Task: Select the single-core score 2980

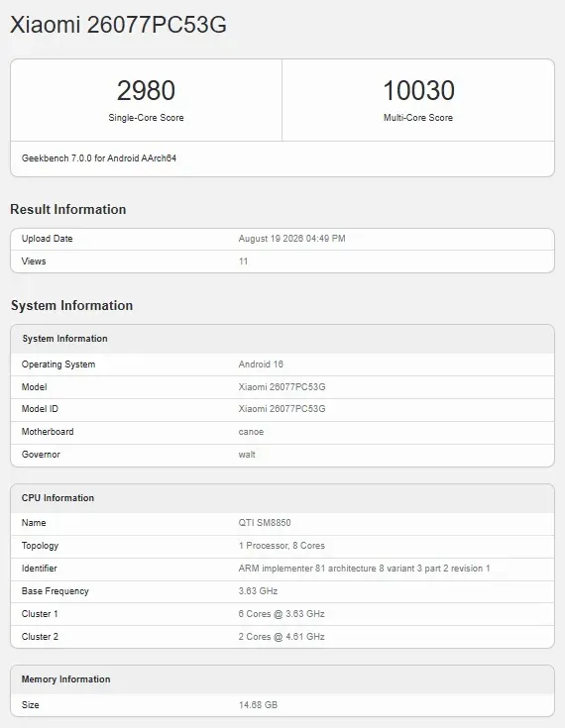Action: tap(146, 90)
